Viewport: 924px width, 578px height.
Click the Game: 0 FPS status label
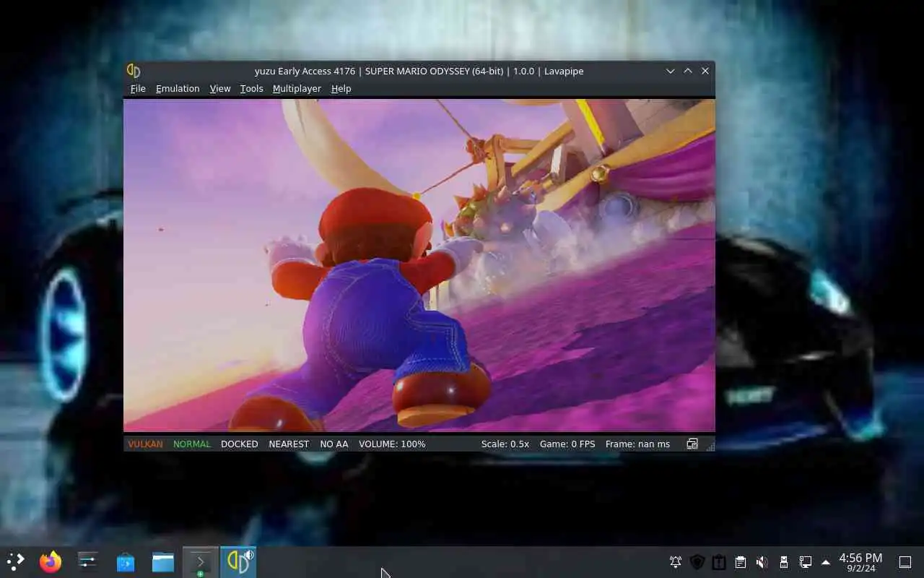[567, 444]
